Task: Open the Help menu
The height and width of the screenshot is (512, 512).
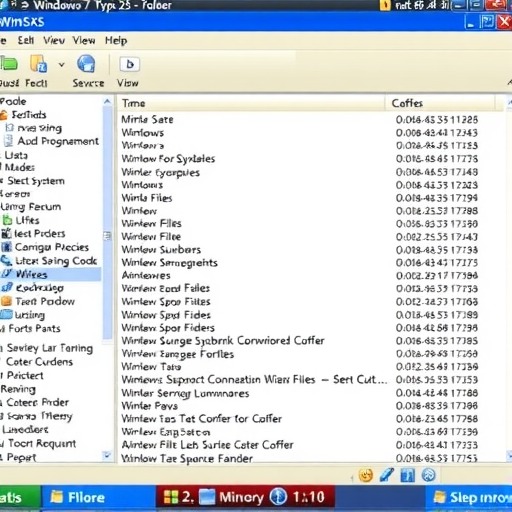Action: tap(116, 41)
